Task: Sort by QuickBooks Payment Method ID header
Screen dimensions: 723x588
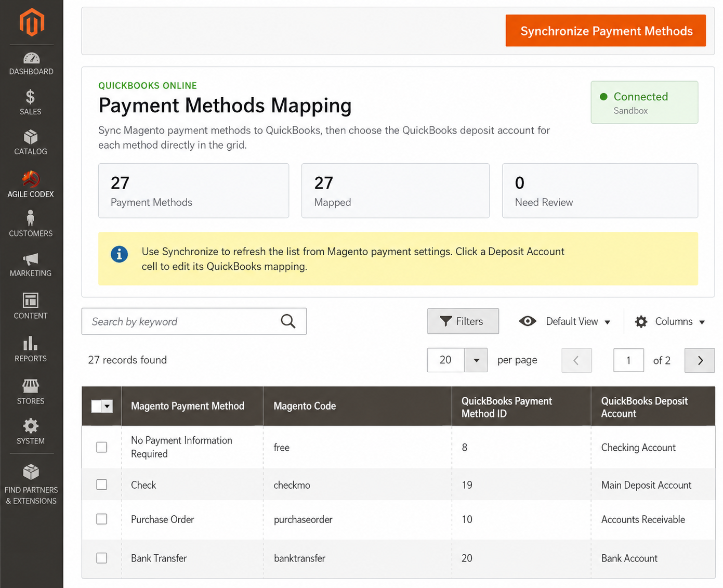Action: pos(521,406)
